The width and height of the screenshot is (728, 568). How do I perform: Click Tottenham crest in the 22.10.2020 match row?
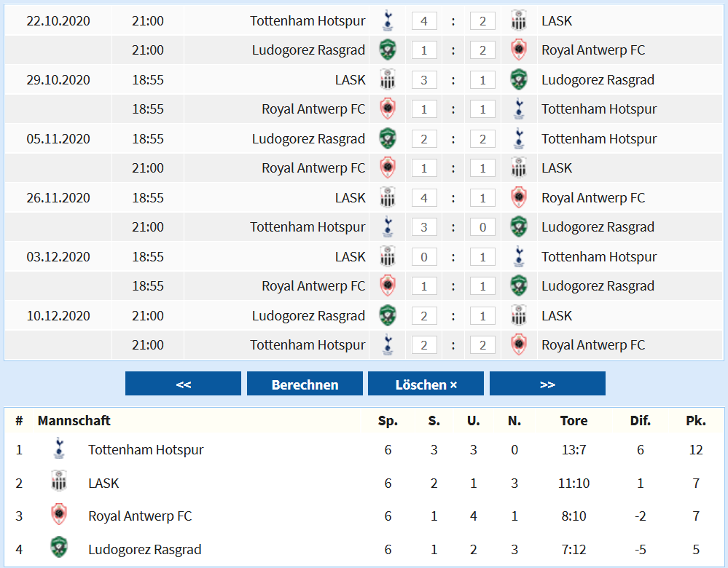(x=388, y=21)
